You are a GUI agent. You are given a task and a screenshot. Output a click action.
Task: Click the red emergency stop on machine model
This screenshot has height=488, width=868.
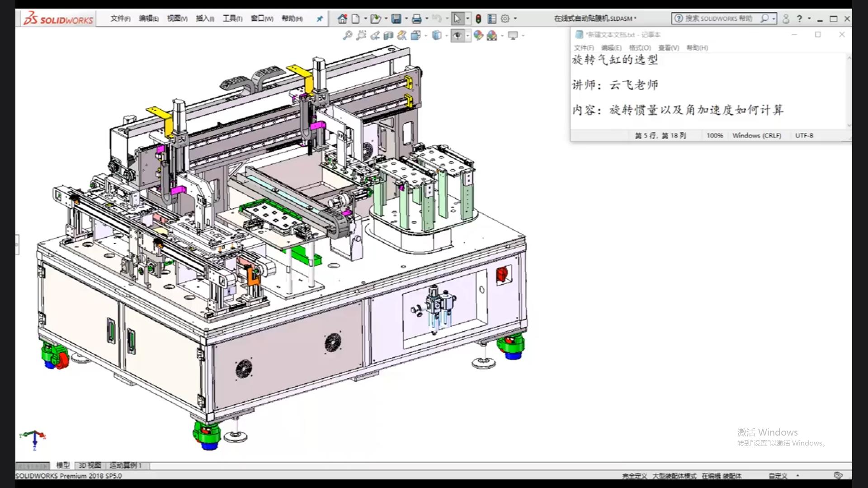(503, 274)
